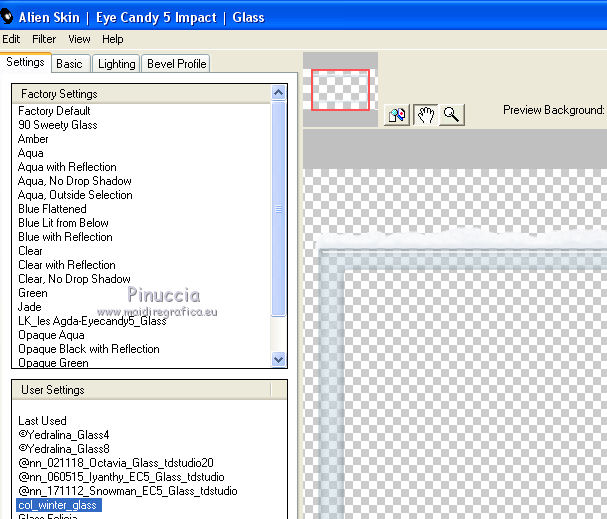
Task: Select the Aqua with Reflection preset
Action: pyautogui.click(x=67, y=167)
